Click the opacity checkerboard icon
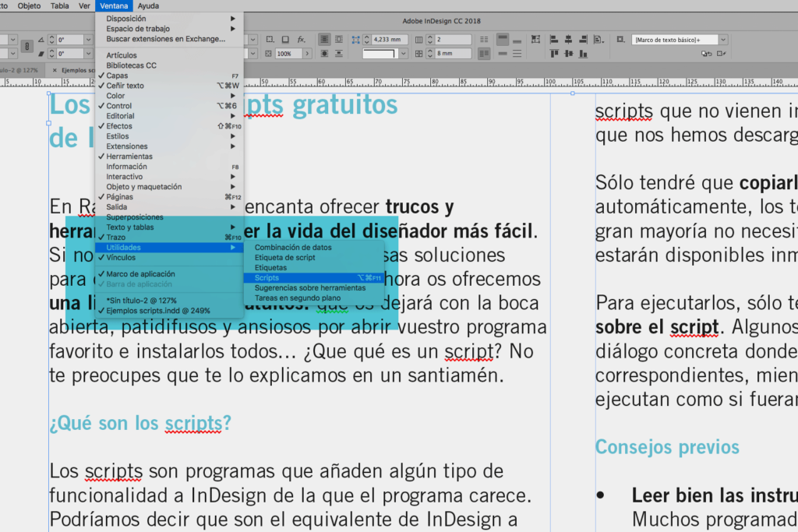This screenshot has height=532, width=798. [268, 54]
